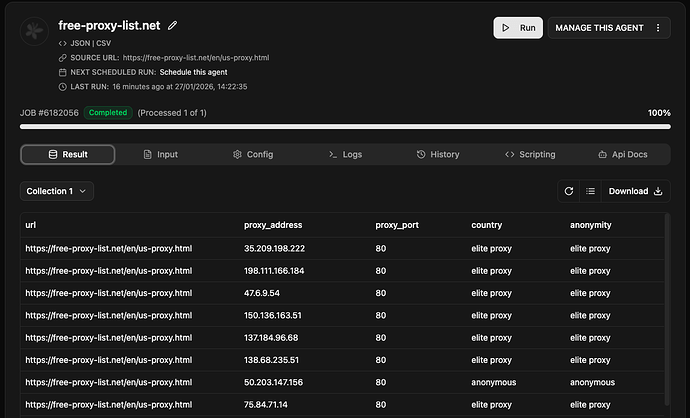Open the Api Docs tab
This screenshot has height=418, width=690.
coord(623,154)
